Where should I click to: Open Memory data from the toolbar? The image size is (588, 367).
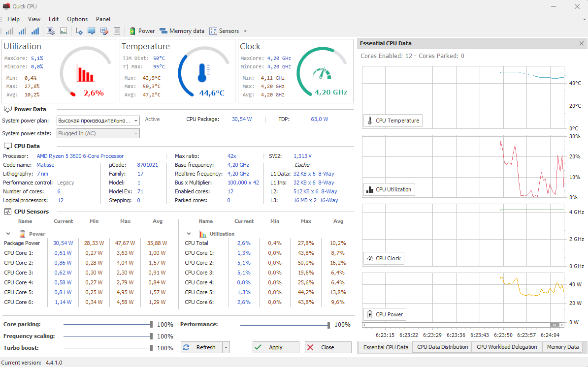pos(182,31)
